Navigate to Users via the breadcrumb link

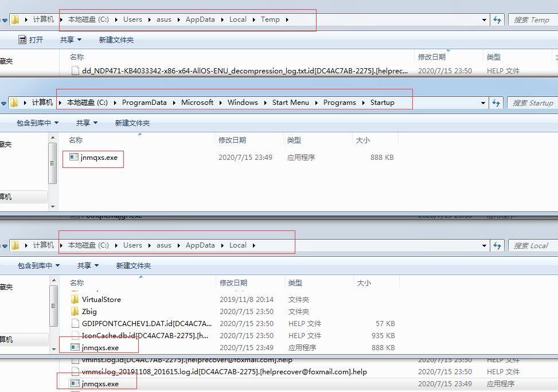pyautogui.click(x=132, y=19)
